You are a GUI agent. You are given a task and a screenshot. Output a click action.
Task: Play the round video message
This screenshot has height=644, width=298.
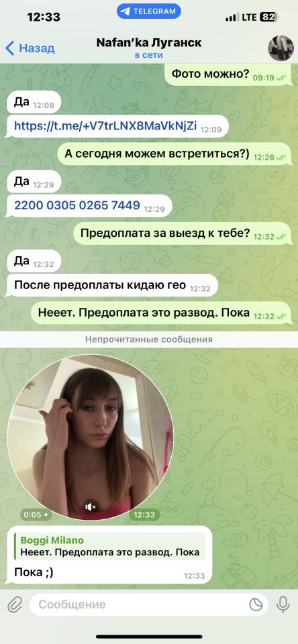tap(91, 438)
